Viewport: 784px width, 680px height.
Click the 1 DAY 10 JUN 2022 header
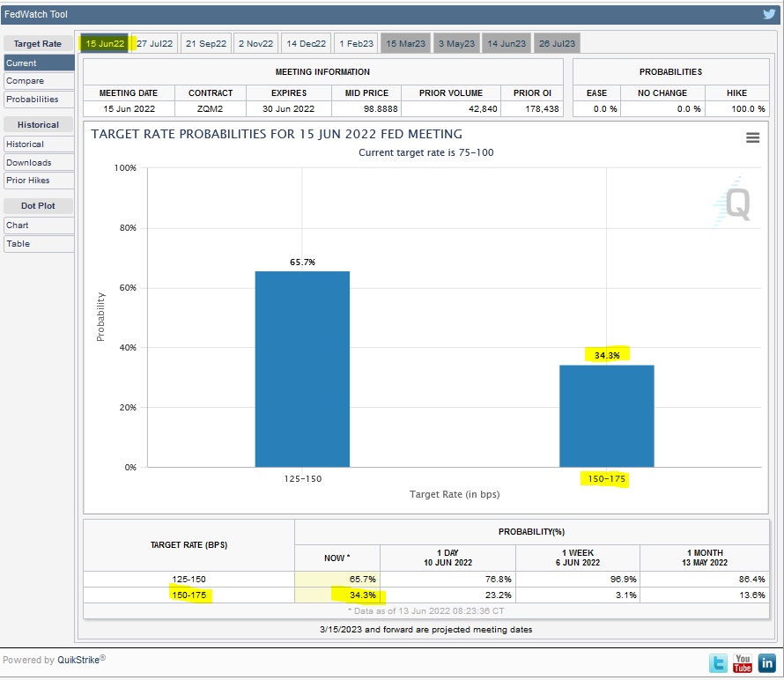point(447,558)
